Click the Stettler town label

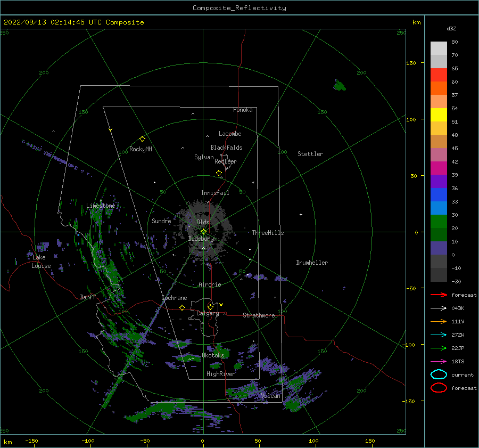click(x=310, y=154)
